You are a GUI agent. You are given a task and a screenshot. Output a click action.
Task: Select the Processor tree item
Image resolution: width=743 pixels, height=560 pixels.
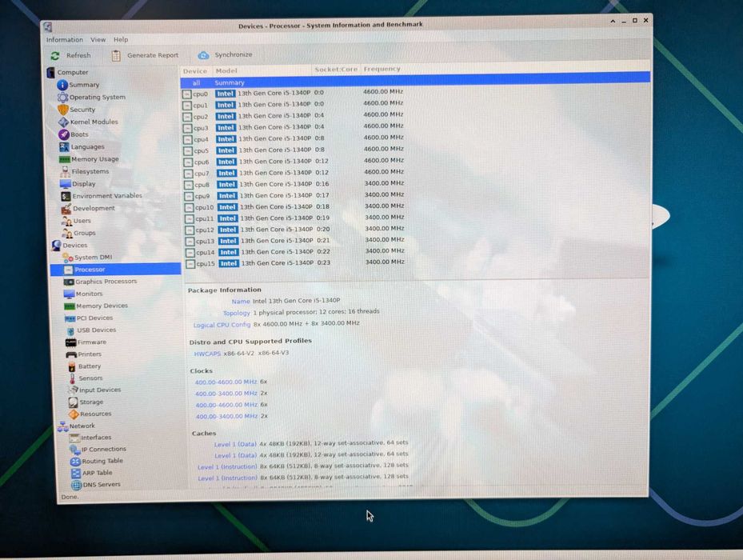(x=116, y=270)
